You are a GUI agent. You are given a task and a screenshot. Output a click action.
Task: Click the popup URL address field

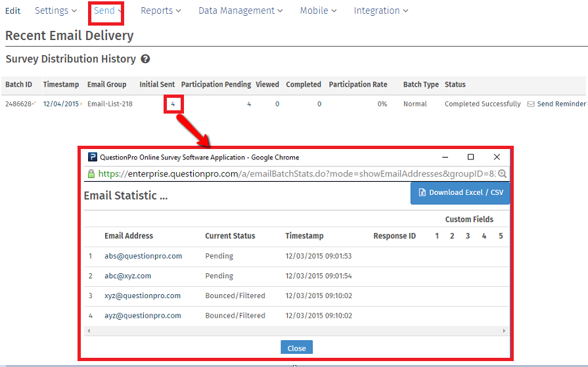pos(296,174)
